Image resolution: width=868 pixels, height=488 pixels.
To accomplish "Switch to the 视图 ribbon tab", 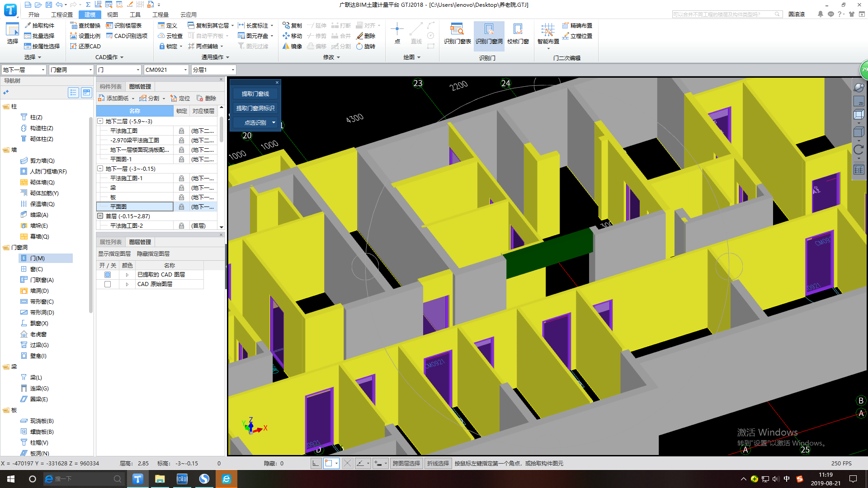I will point(112,14).
